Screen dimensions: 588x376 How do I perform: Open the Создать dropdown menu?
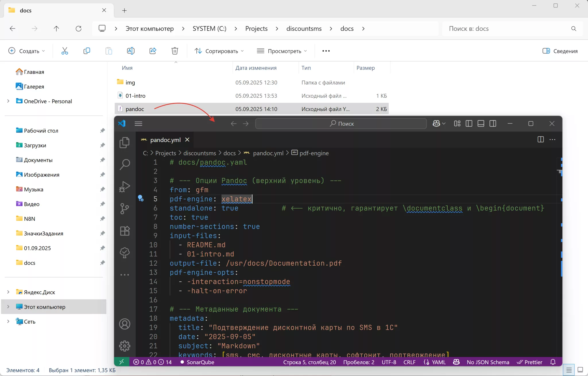26,51
